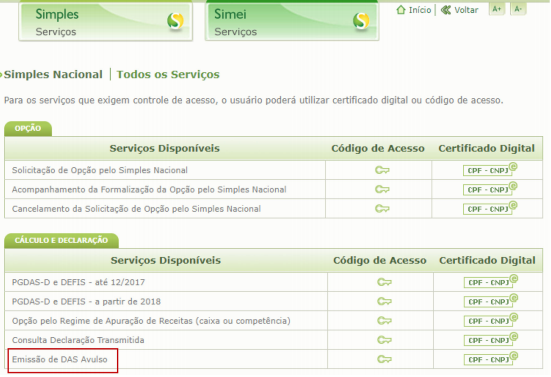Click access code key for Acompanhamento da Formalização
This screenshot has height=377, width=551.
point(382,190)
